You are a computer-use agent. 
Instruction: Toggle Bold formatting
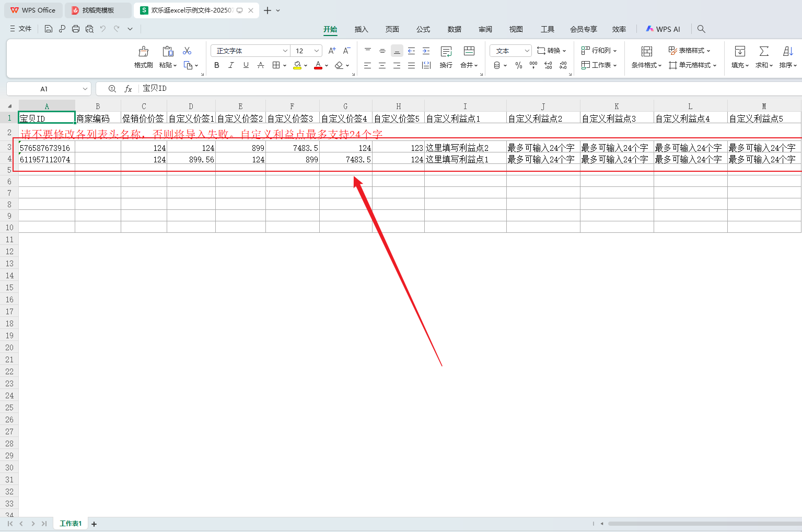tap(216, 65)
